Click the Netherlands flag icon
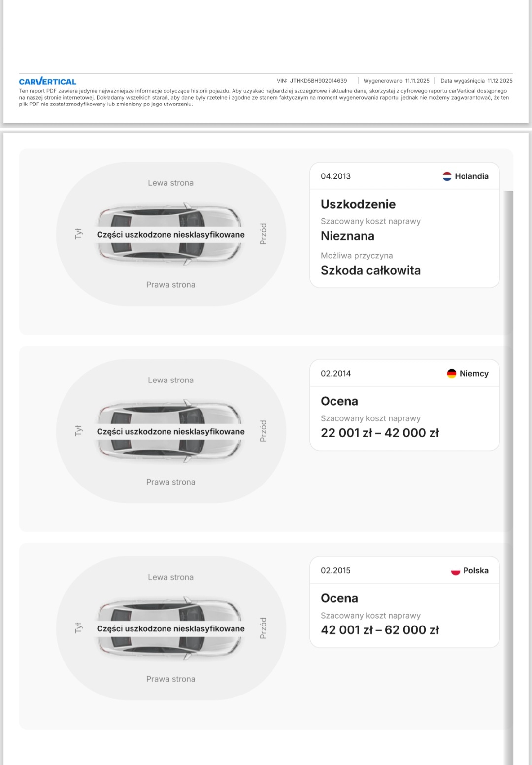 pos(447,176)
